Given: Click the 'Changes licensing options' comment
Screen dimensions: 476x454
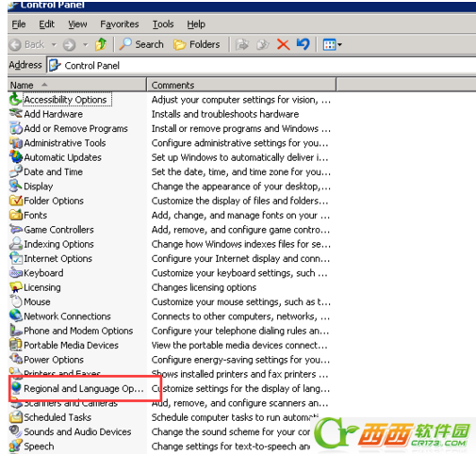Looking at the screenshot, I should [204, 287].
